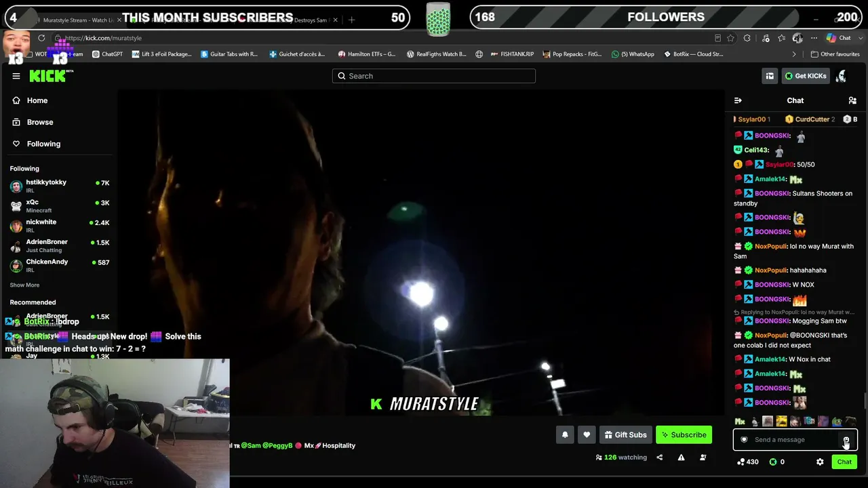Viewport: 868px width, 488px height.
Task: Focus the Kick Search box
Action: (x=434, y=76)
